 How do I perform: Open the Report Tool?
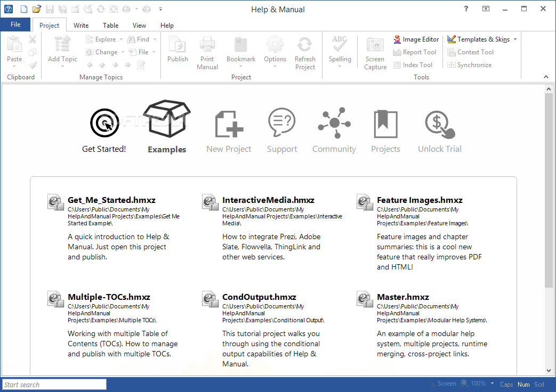[x=415, y=52]
